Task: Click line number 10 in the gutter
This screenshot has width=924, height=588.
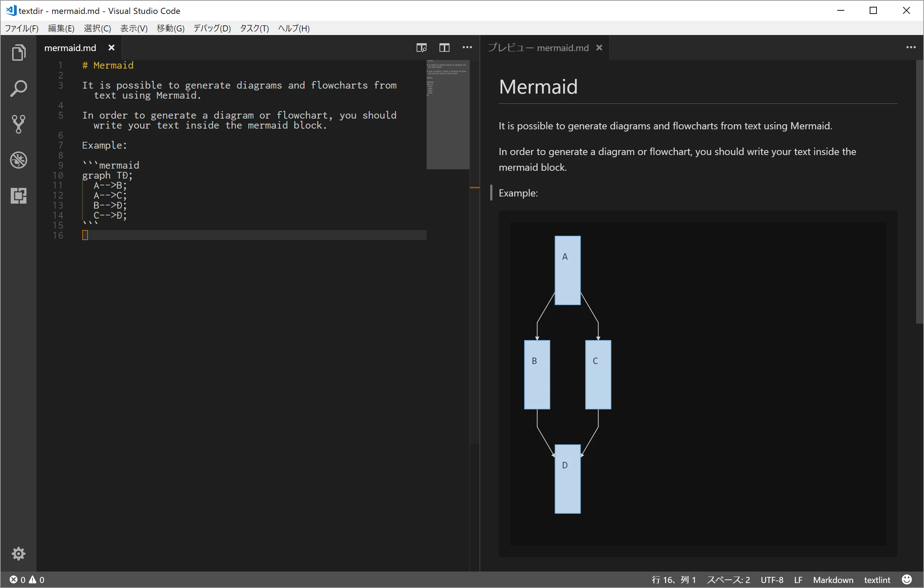Action: 58,175
